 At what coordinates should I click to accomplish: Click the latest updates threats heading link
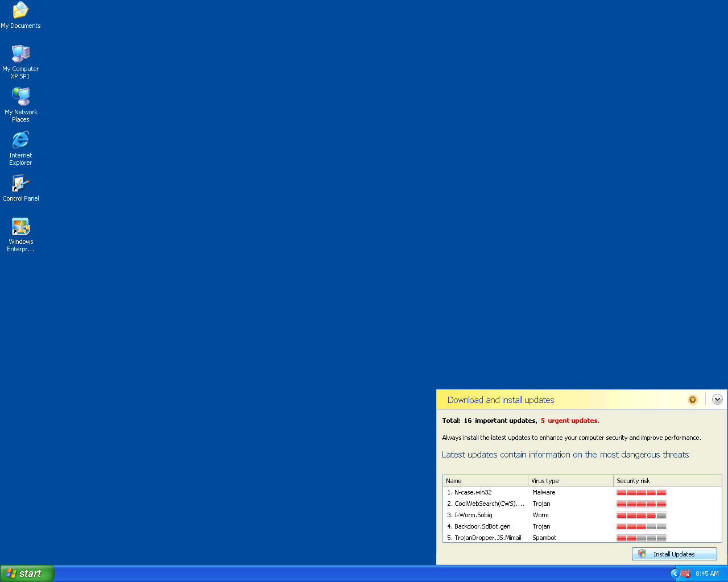tap(565, 455)
